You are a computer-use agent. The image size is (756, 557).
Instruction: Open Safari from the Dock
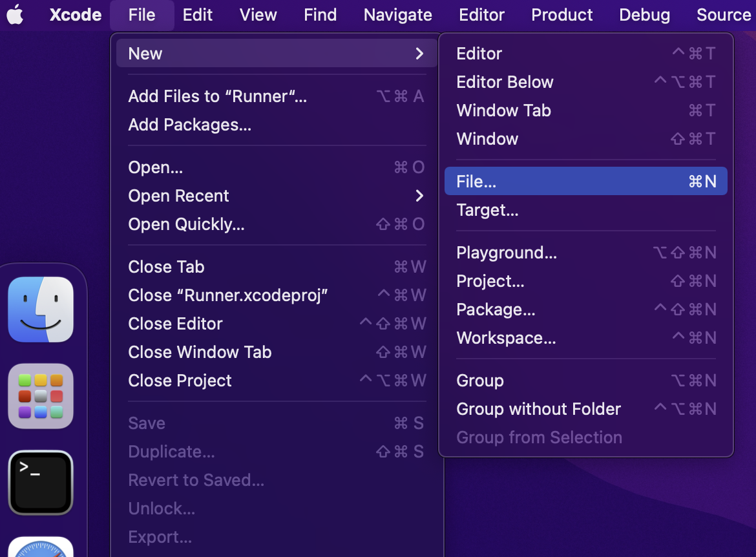coord(41,547)
